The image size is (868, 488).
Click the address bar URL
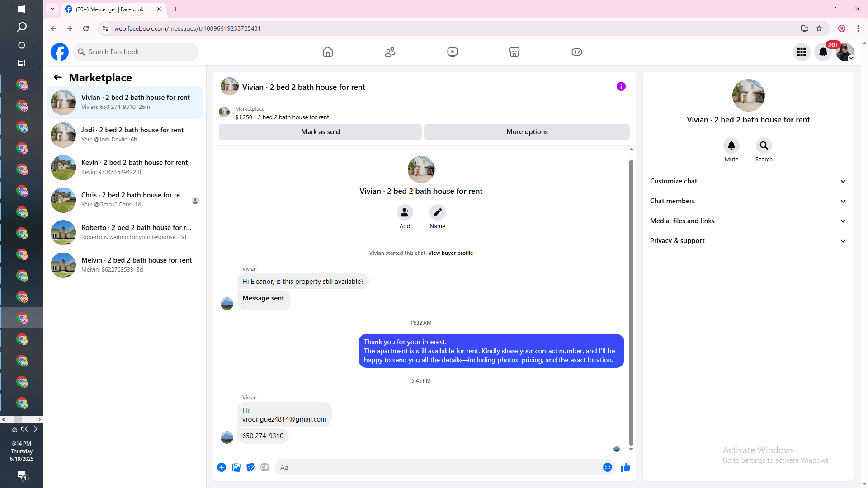[x=188, y=28]
